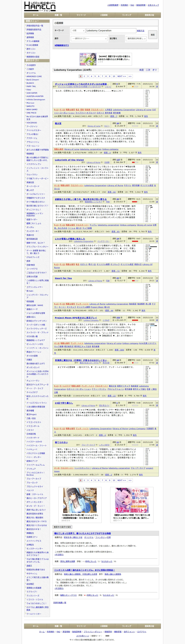Viewport: 185px width, 644px height.
Task: Click the R-15 tag on 23区で狩り暮らし
Action: 56,428
